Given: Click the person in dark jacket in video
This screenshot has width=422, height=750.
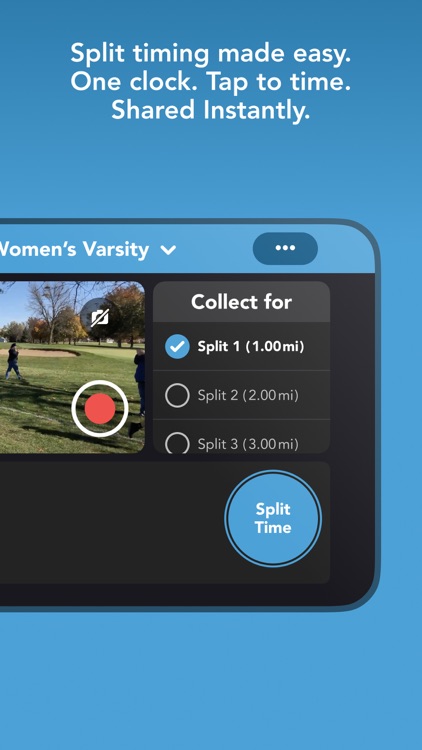Looking at the screenshot, I should (12, 361).
